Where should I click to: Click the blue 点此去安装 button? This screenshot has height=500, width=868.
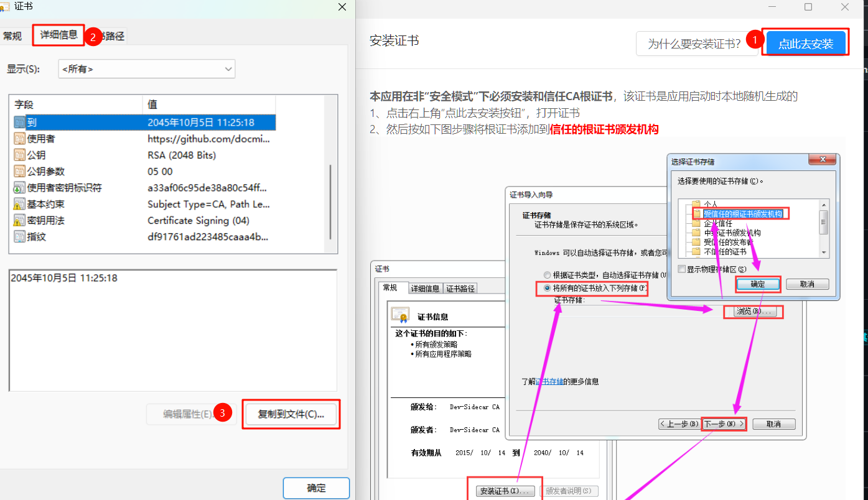click(806, 44)
